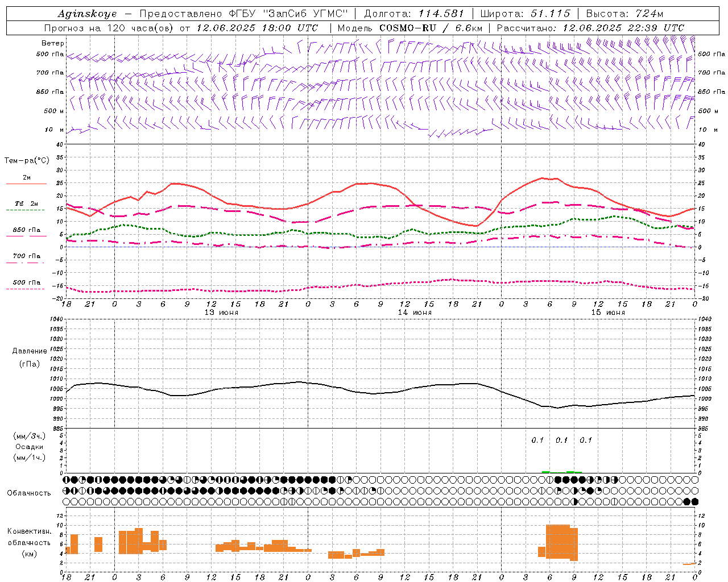
Task: Click the (мм/3ч.) precipitation unit label
Action: coord(30,436)
